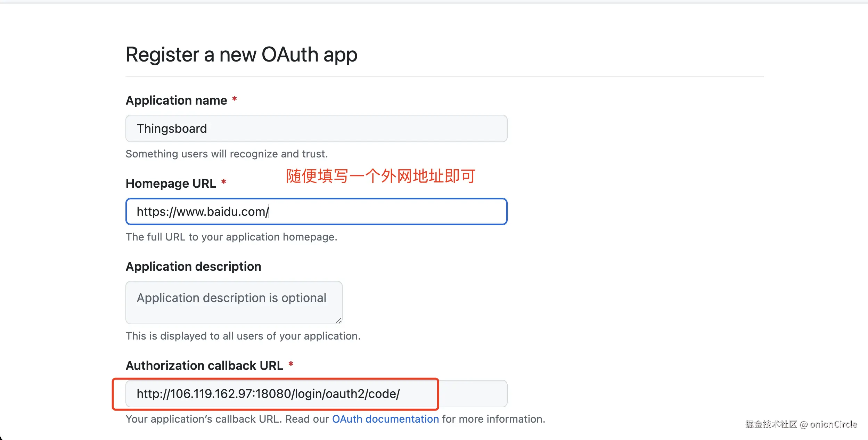Click the Register a new OAuth app heading
The width and height of the screenshot is (868, 440).
[241, 55]
